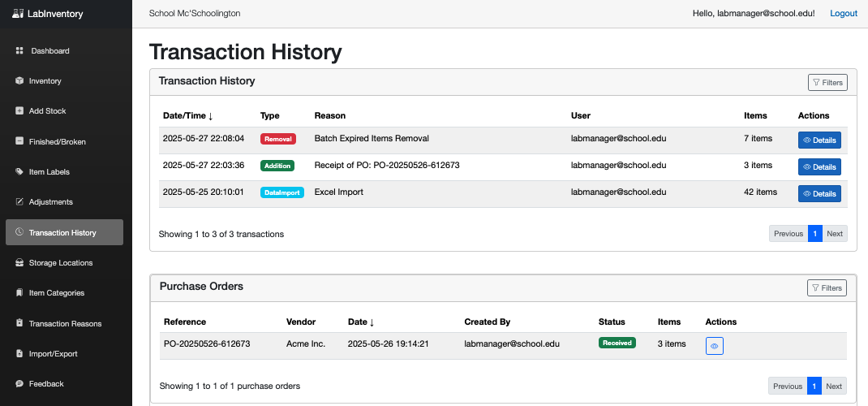Select Storage Locations menu item

point(64,262)
